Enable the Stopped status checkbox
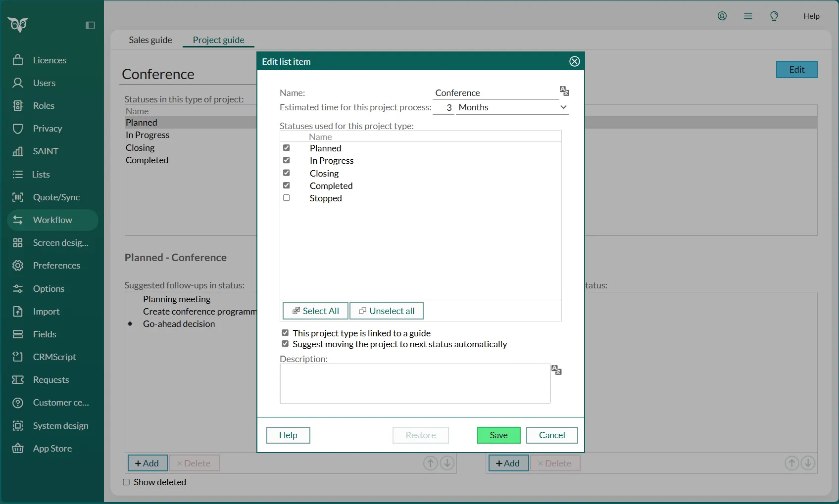839x504 pixels. 287,198
